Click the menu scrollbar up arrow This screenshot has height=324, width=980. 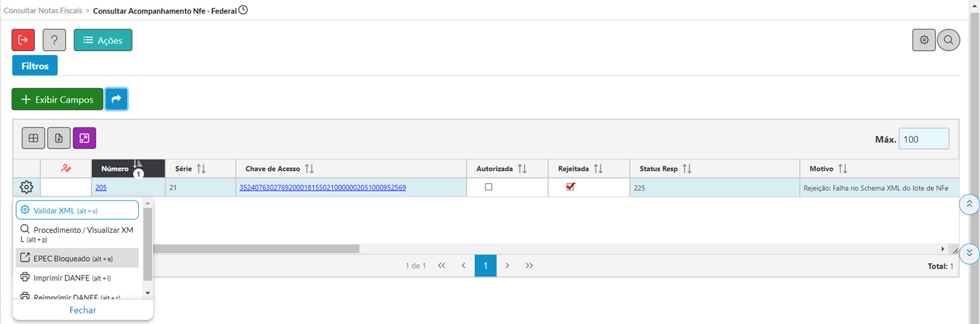(x=147, y=204)
